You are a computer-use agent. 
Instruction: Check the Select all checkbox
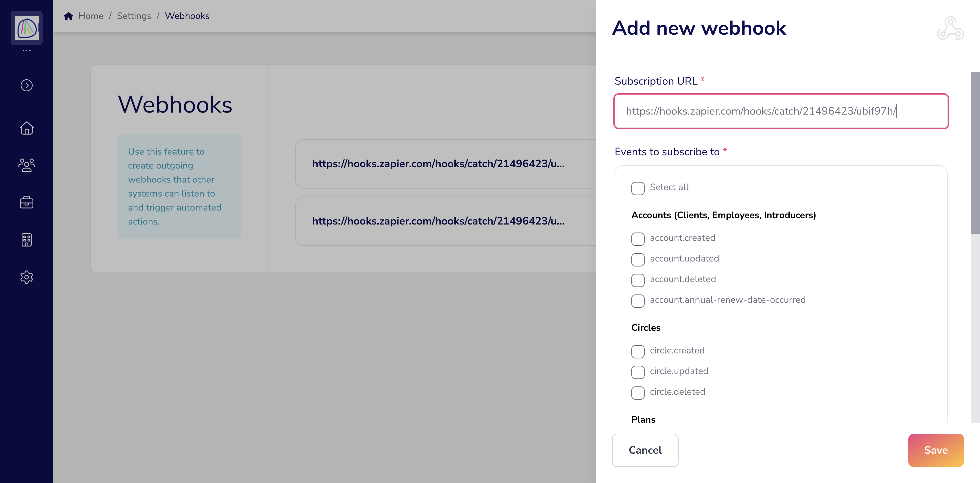click(638, 188)
